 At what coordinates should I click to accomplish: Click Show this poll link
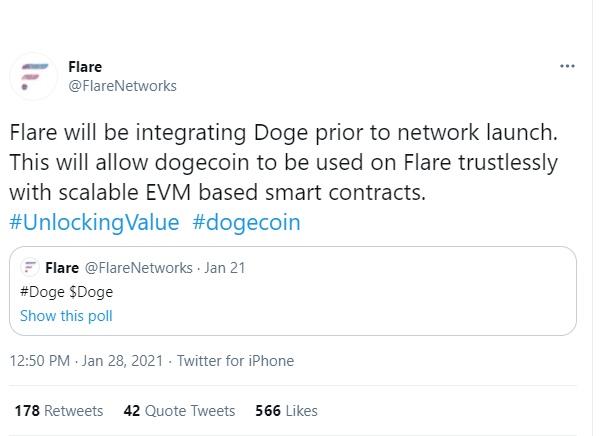pos(66,316)
